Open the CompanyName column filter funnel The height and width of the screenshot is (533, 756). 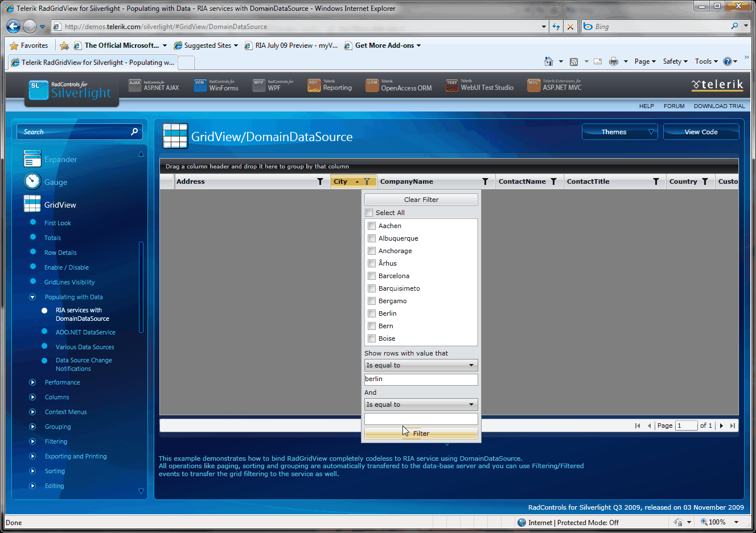(x=485, y=181)
